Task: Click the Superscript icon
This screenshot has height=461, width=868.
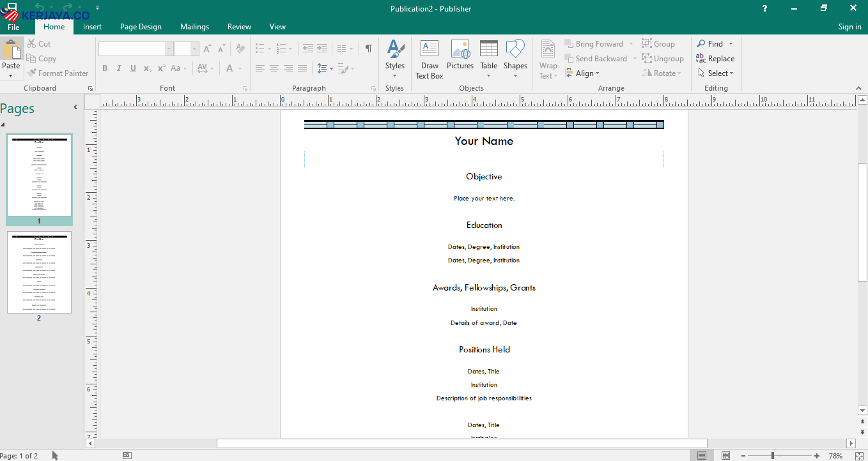Action: [161, 68]
